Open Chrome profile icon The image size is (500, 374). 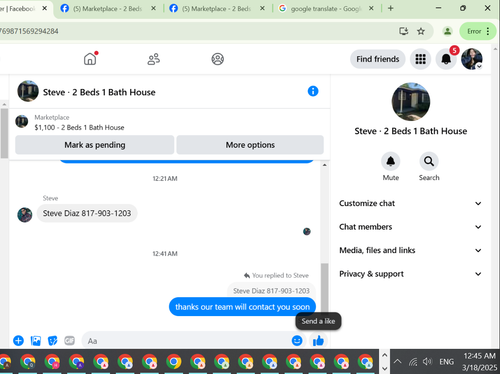click(x=447, y=31)
